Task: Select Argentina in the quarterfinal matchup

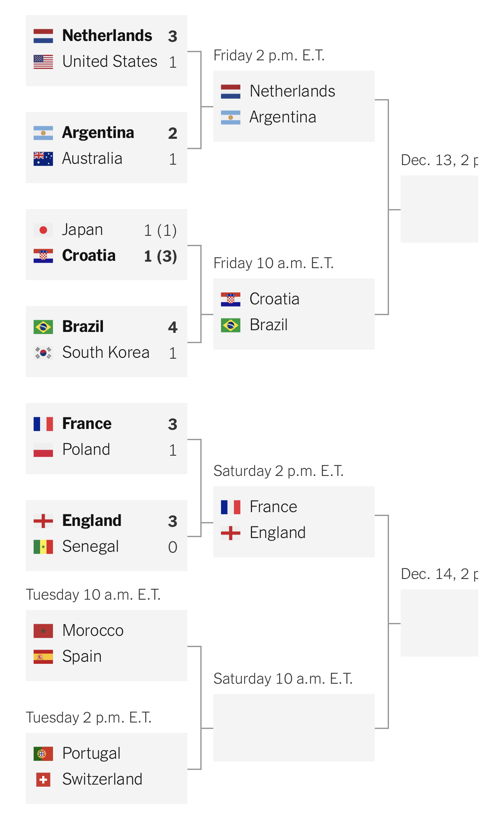Action: click(x=283, y=117)
